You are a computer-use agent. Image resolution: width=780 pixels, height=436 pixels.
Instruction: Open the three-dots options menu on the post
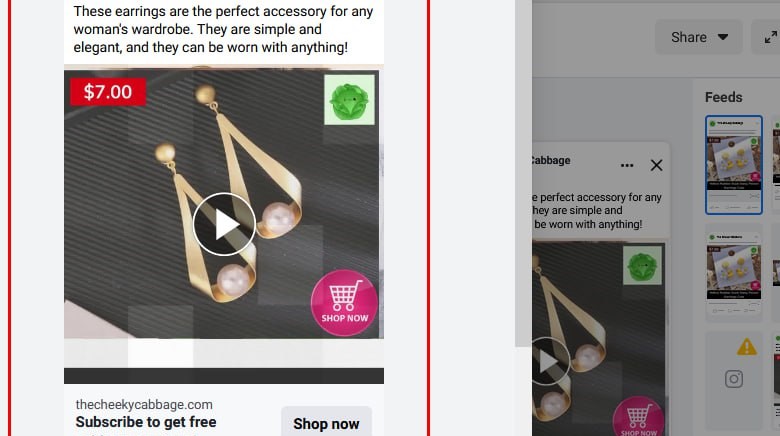coord(627,165)
